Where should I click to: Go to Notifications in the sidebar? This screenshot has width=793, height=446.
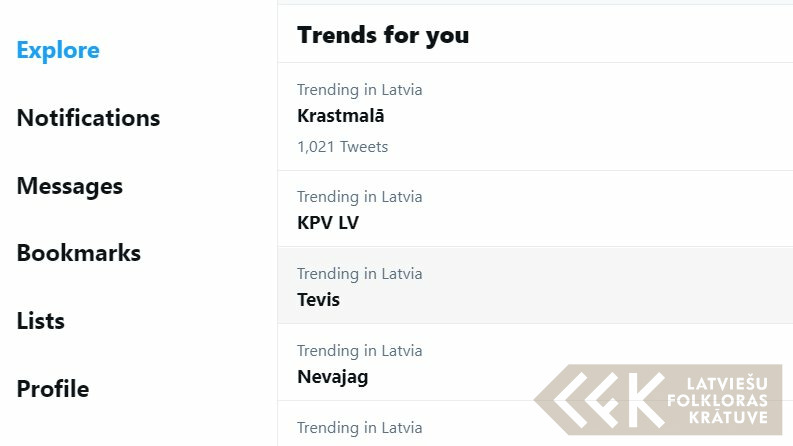coord(88,118)
